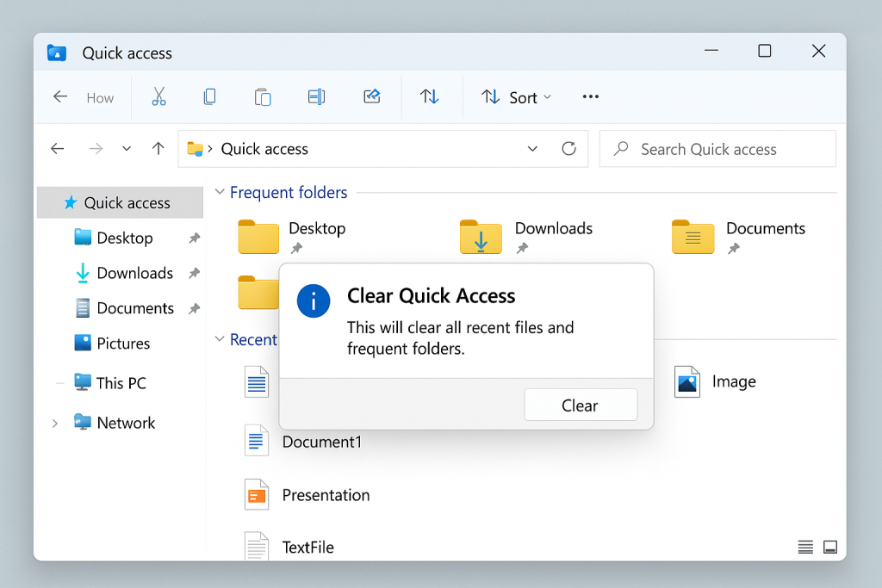Select the Image file in recent files
The width and height of the screenshot is (882, 588).
coord(716,381)
